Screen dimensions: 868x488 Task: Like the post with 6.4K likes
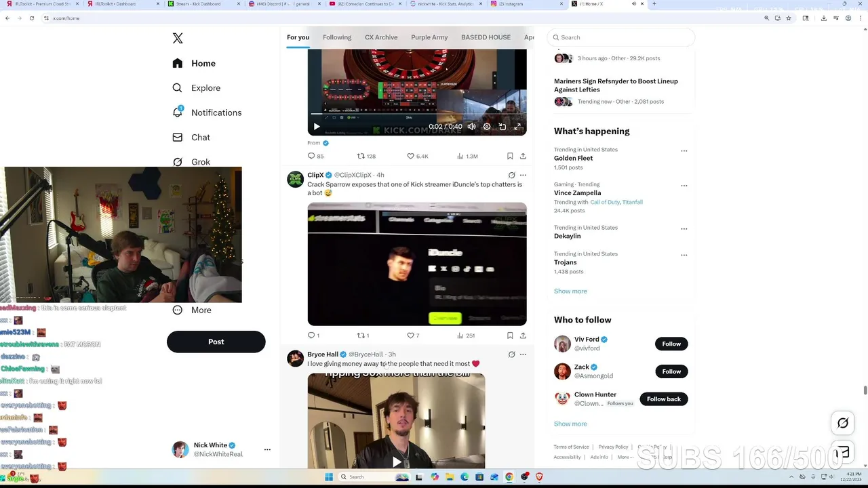coord(418,156)
